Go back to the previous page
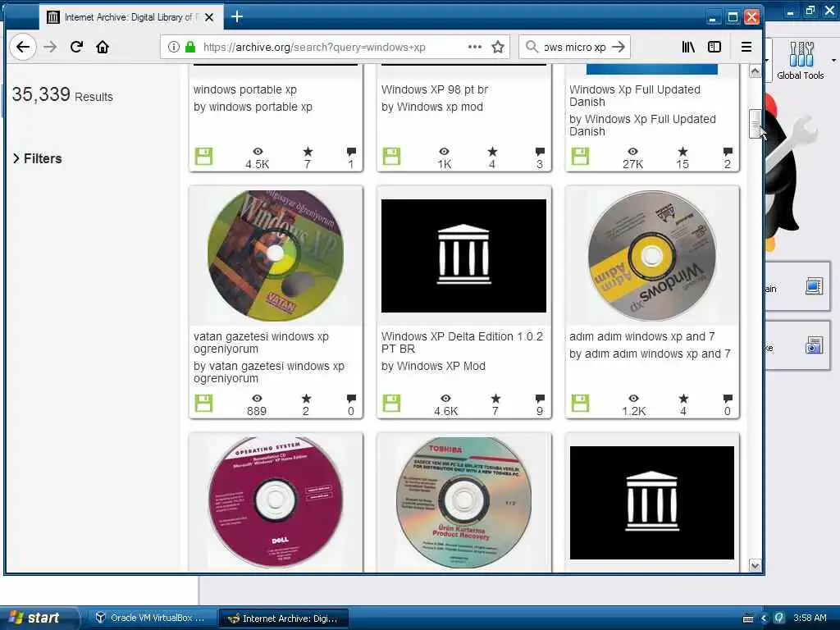Screen dimensions: 840x630 click(22, 47)
